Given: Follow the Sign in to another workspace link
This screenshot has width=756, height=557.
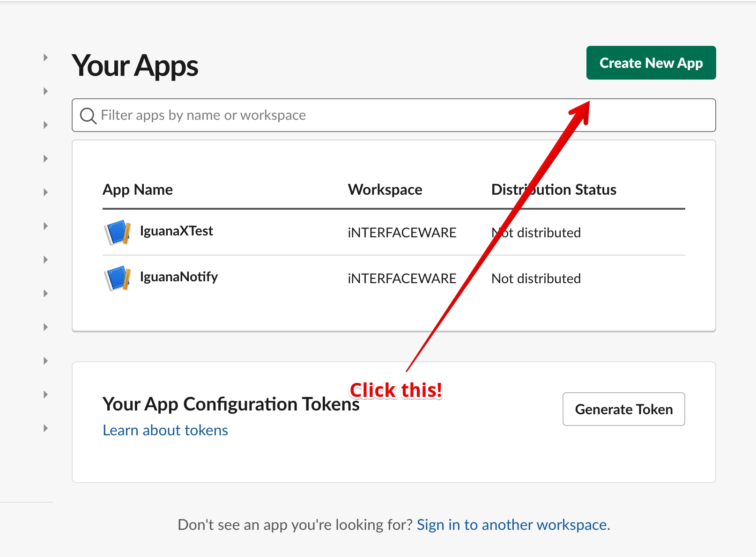Looking at the screenshot, I should pyautogui.click(x=513, y=525).
